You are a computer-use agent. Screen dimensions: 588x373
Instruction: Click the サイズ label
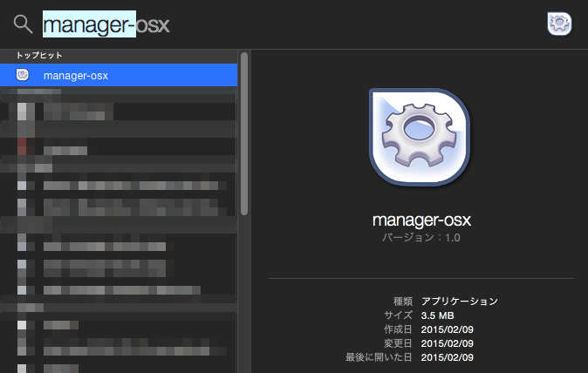[398, 315]
